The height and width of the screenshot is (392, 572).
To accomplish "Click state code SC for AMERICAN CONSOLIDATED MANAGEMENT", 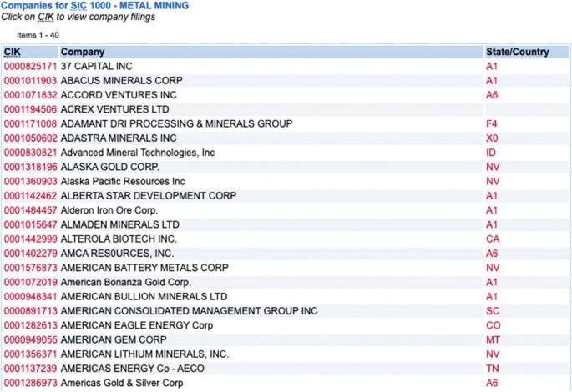I will tap(493, 311).
